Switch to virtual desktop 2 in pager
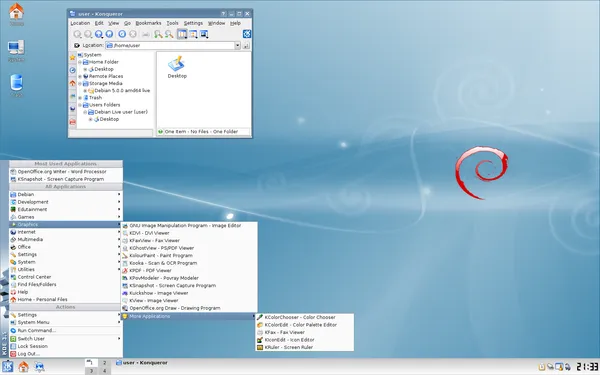 tap(104, 363)
